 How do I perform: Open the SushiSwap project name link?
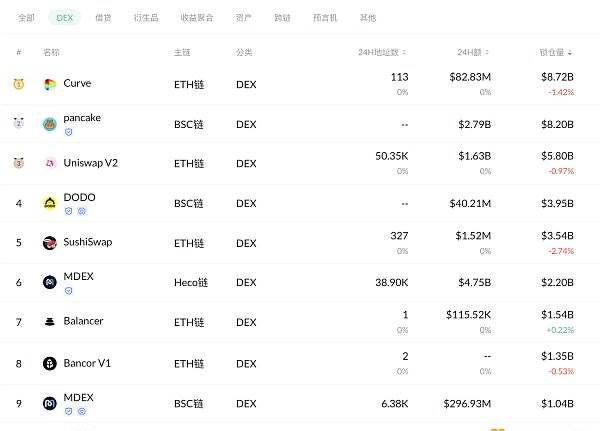(x=88, y=242)
